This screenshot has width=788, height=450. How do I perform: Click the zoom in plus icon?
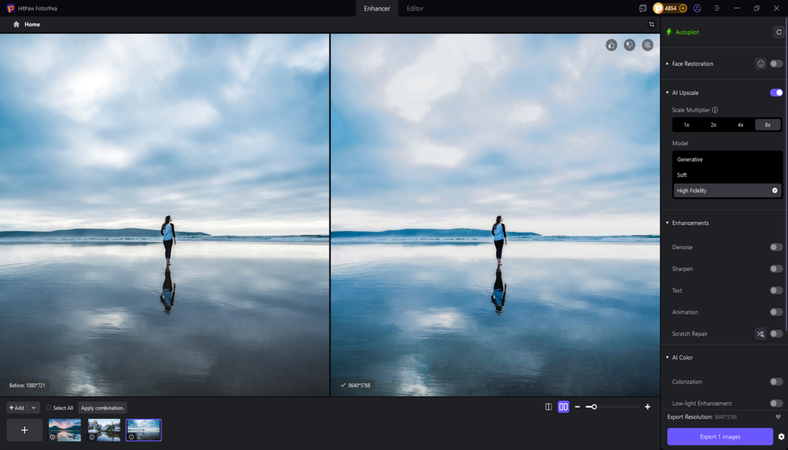pyautogui.click(x=647, y=407)
